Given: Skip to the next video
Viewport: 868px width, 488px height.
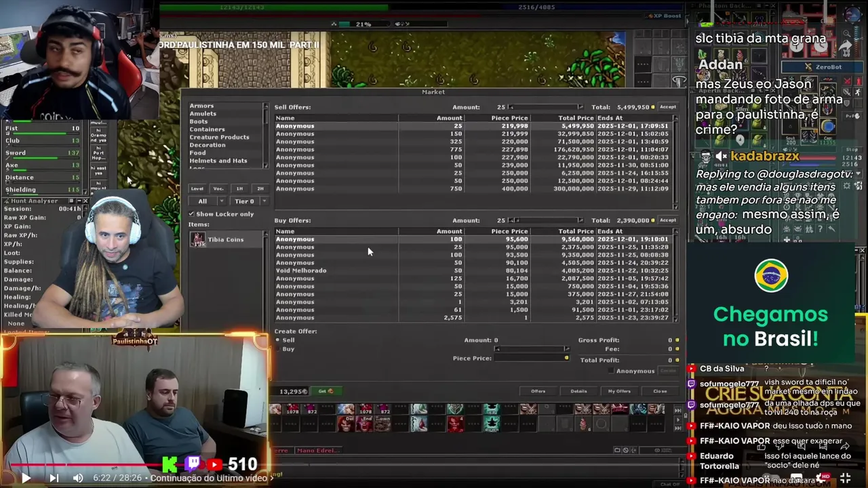Looking at the screenshot, I should 54,478.
